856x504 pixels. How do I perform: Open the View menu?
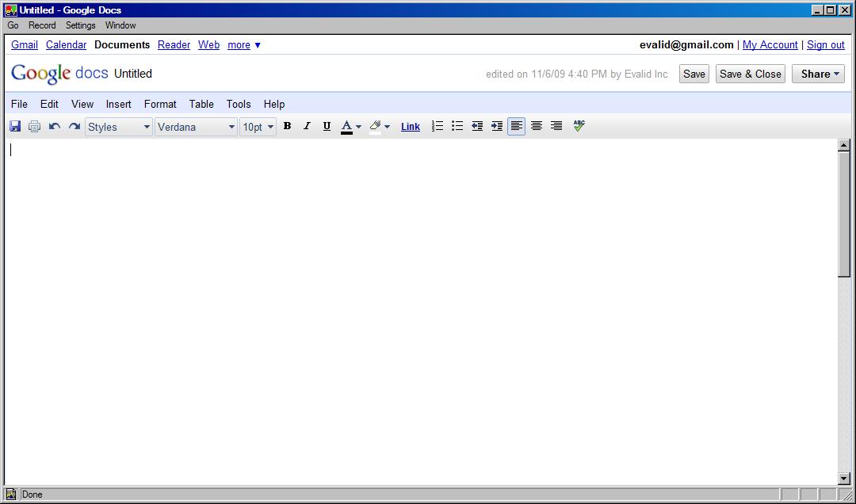click(82, 104)
